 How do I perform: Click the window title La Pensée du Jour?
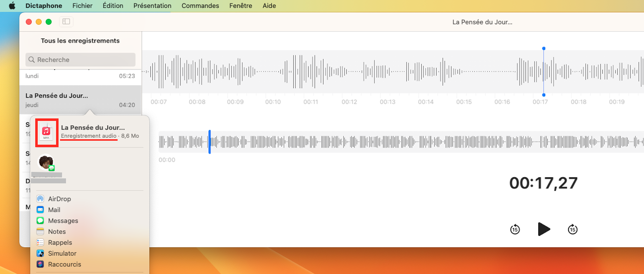482,22
